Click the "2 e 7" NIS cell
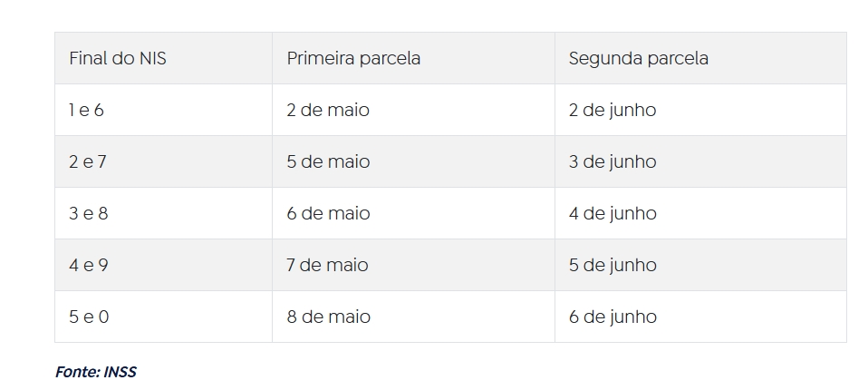Image resolution: width=868 pixels, height=390 pixels. pyautogui.click(x=88, y=162)
